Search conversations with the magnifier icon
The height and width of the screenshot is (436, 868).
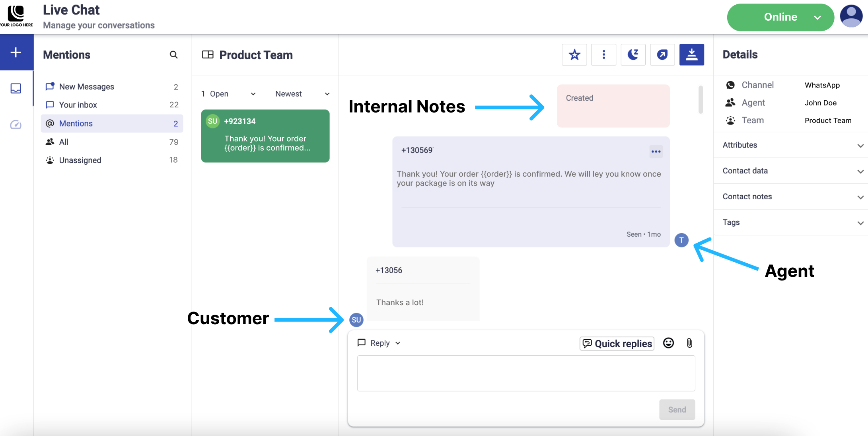coord(173,54)
